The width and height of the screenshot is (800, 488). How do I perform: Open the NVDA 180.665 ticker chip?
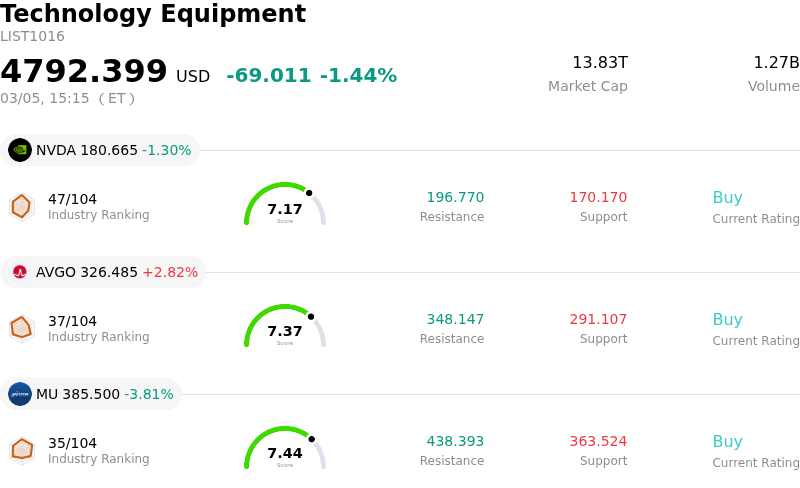100,150
